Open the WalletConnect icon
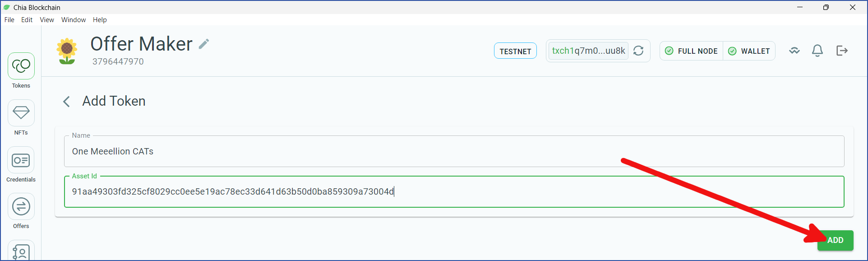This screenshot has height=261, width=868. tap(794, 51)
